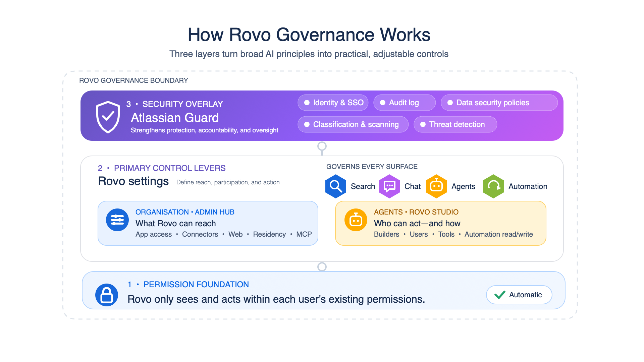The image size is (644, 362).
Task: Select the Data security policies pill
Action: [499, 103]
